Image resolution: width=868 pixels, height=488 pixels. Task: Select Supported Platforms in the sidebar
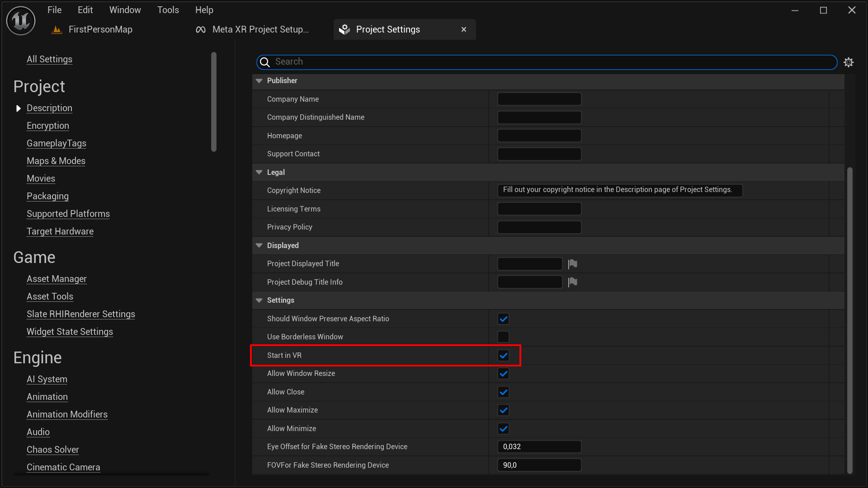coord(68,214)
